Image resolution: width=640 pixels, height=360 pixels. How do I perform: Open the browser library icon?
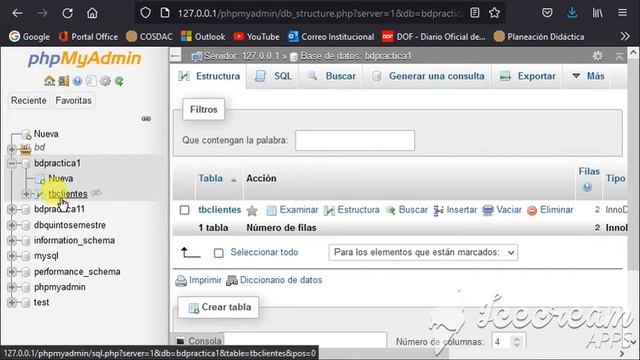598,13
